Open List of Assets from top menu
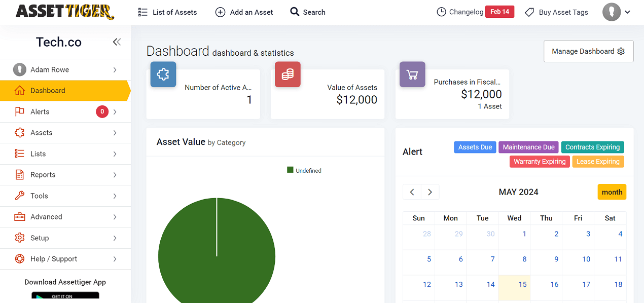Image resolution: width=644 pixels, height=303 pixels. pos(167,12)
